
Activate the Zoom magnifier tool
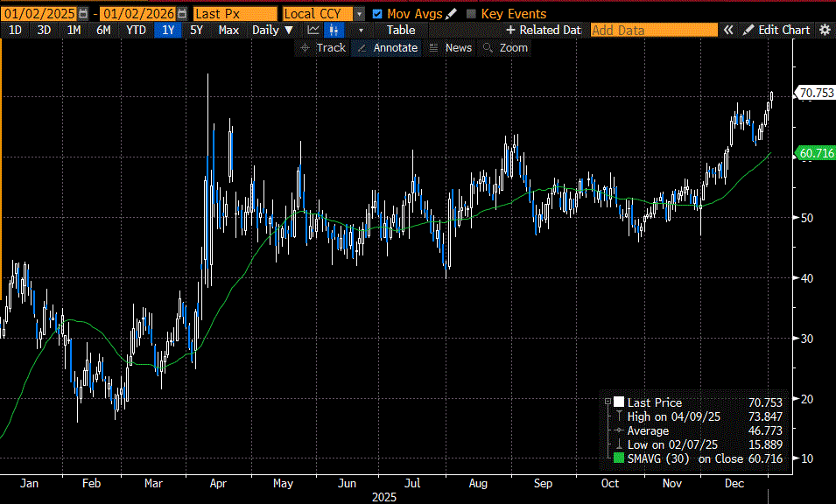click(x=505, y=48)
